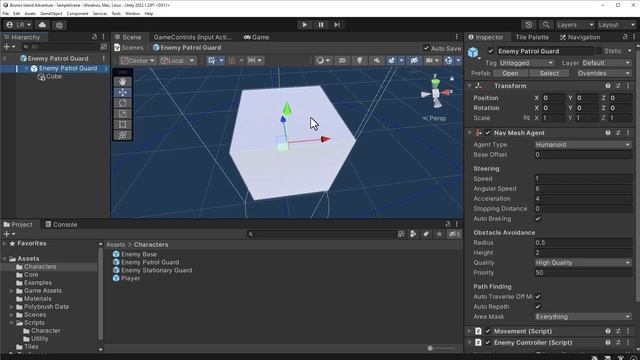Select the Rect tool
Image resolution: width=640 pixels, height=360 pixels.
122,124
